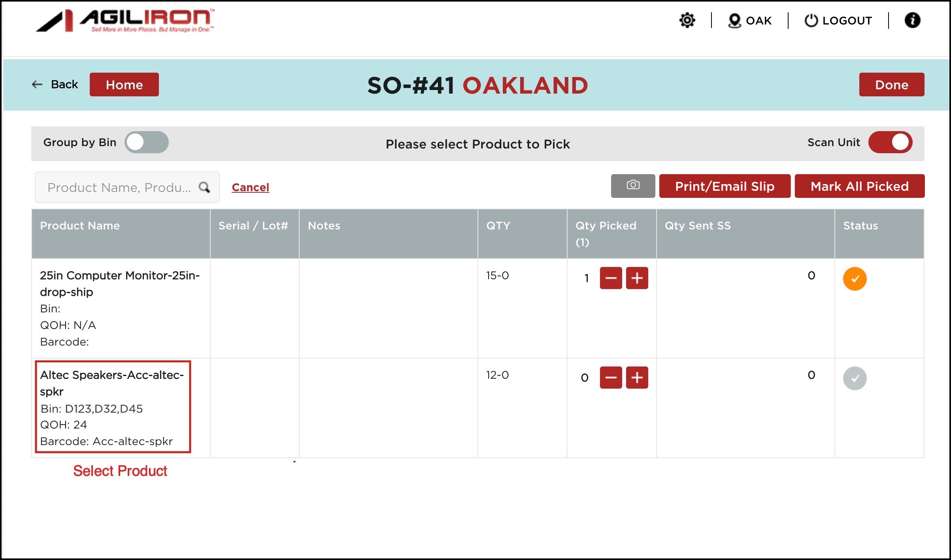
Task: Click the search magnifier icon
Action: [204, 187]
